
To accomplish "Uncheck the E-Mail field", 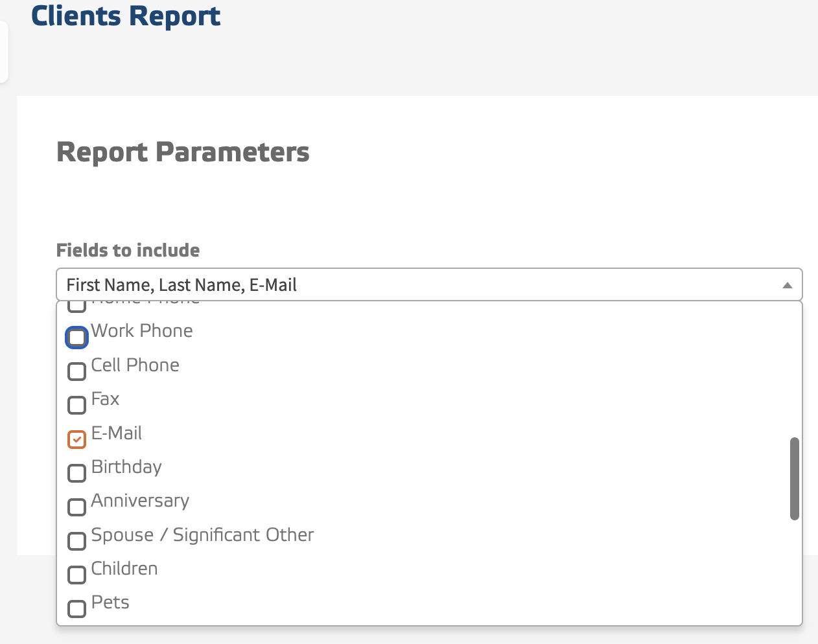I will point(76,439).
